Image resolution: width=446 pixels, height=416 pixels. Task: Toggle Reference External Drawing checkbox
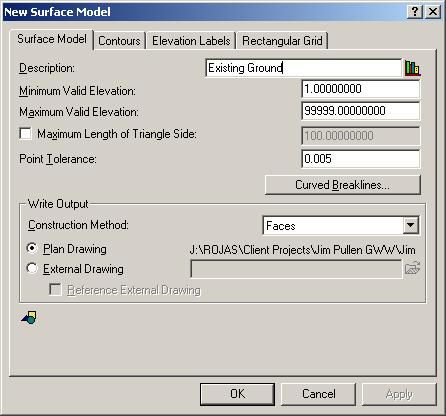click(x=55, y=289)
